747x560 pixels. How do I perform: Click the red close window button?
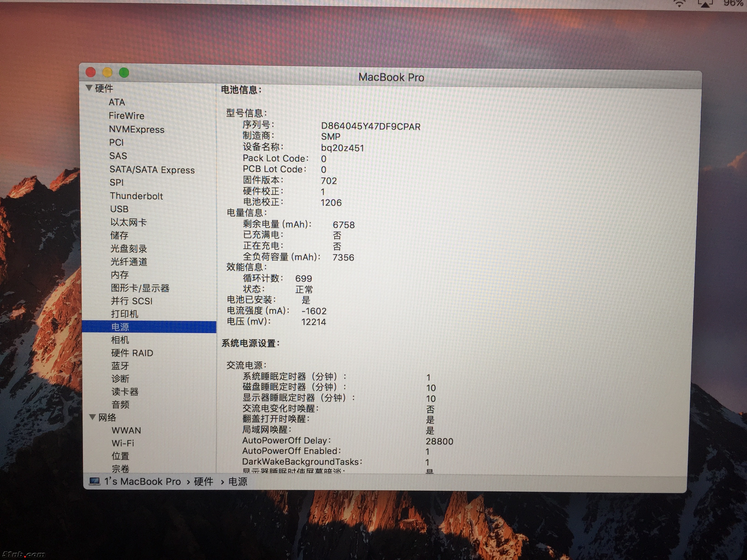pyautogui.click(x=91, y=72)
